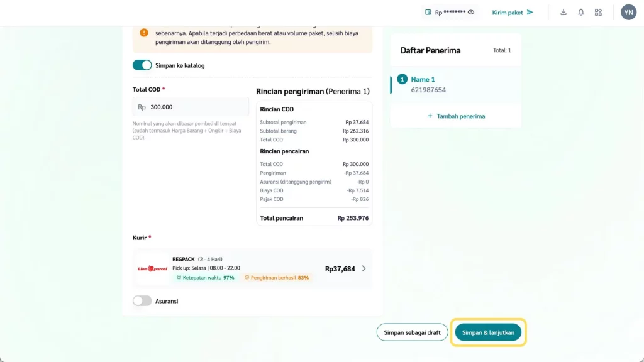644x362 pixels.
Task: Disable the Simpan ke katalog toggle
Action: click(142, 65)
